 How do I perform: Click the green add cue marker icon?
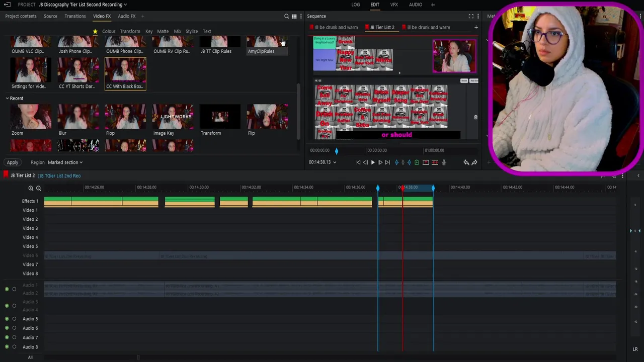point(417,162)
